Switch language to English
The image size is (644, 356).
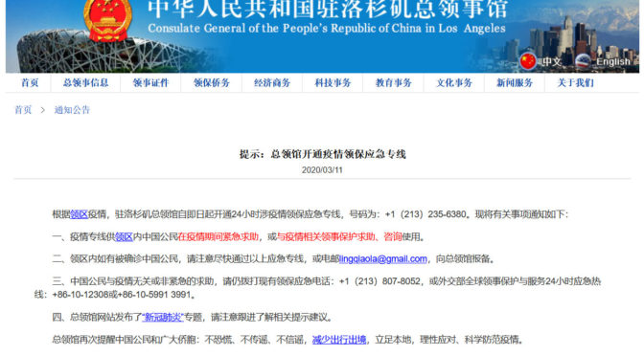coord(613,61)
